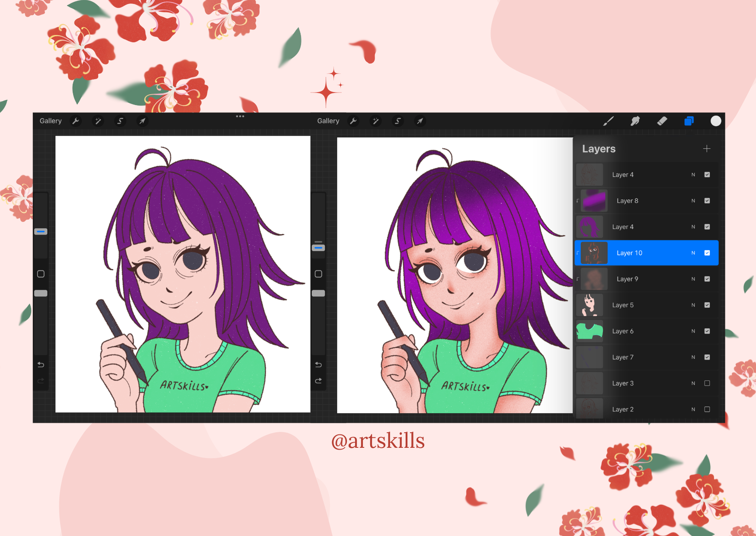Hide the line-art Layer 4 above Layer 8
The image size is (756, 536).
707,175
